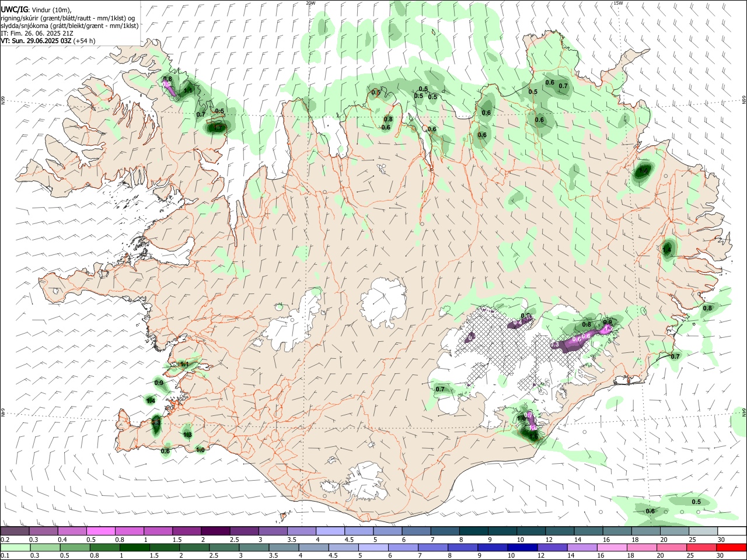Click the '15W' longitude label
Image resolution: width=747 pixels, height=560 pixels.
pyautogui.click(x=618, y=3)
